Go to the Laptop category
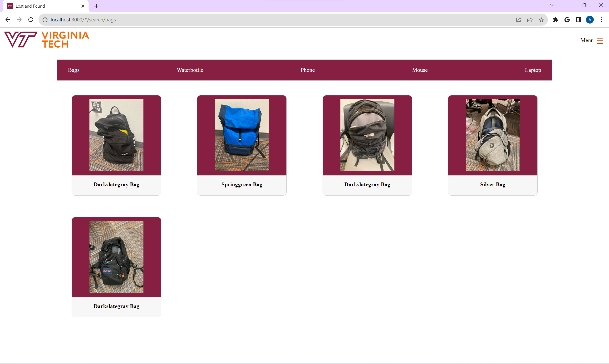The width and height of the screenshot is (609, 364). pos(533,70)
